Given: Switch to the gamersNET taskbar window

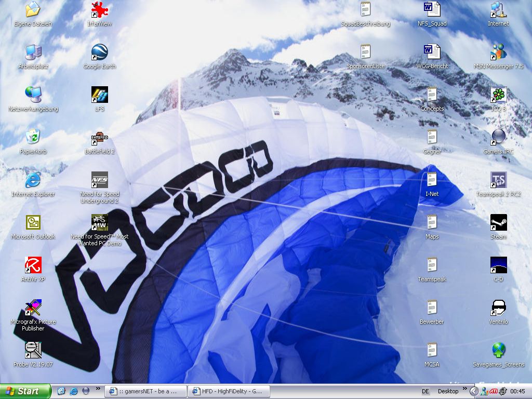Looking at the screenshot, I should pos(145,391).
